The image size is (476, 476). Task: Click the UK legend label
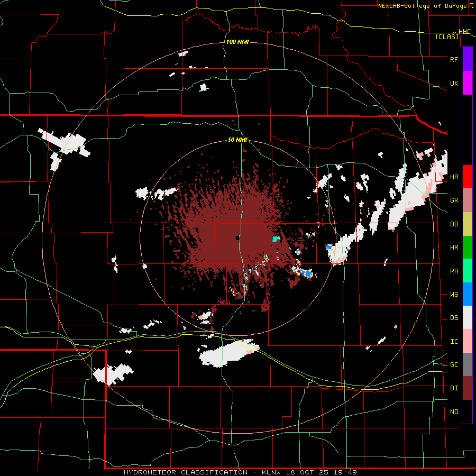pyautogui.click(x=454, y=83)
